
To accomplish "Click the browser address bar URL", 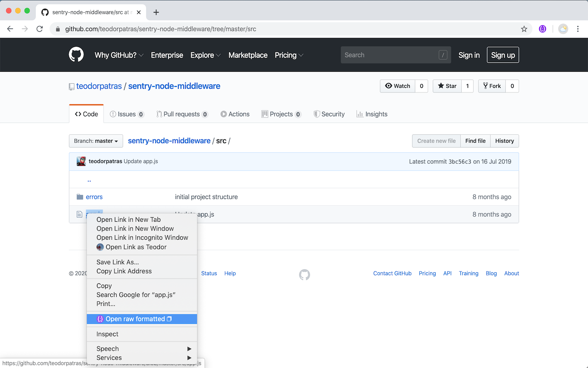I will point(161,29).
